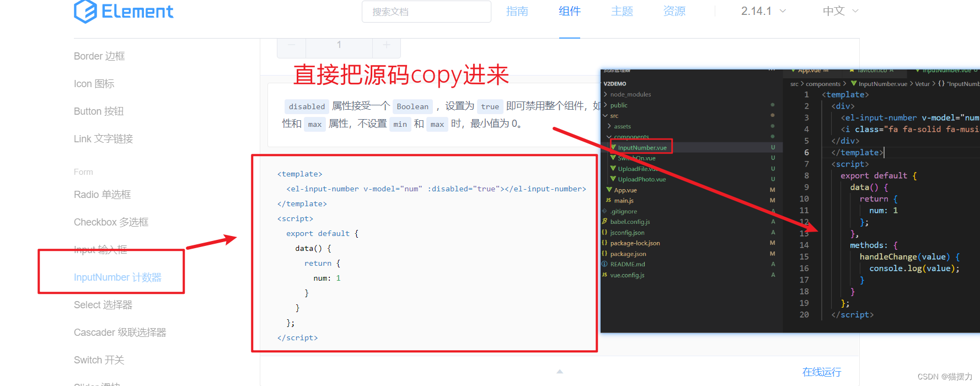Collapse the code demo with the up caret
Viewport: 980px width, 386px height.
coord(560,372)
